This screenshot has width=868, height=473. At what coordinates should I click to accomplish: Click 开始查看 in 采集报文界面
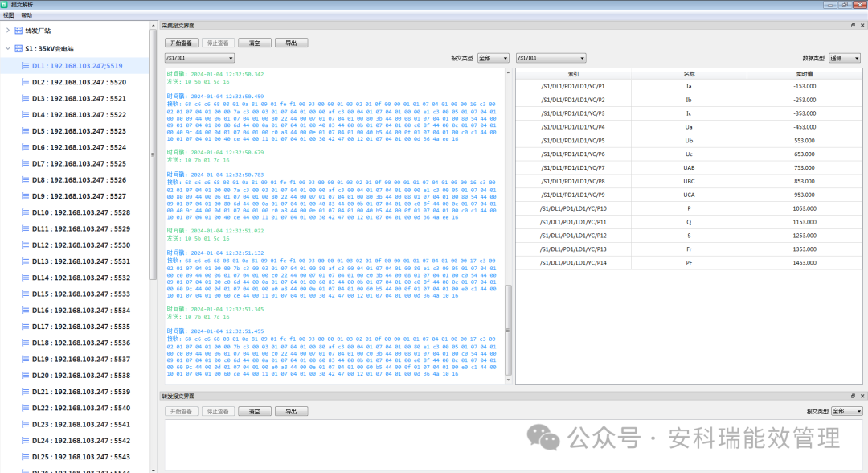tap(181, 43)
